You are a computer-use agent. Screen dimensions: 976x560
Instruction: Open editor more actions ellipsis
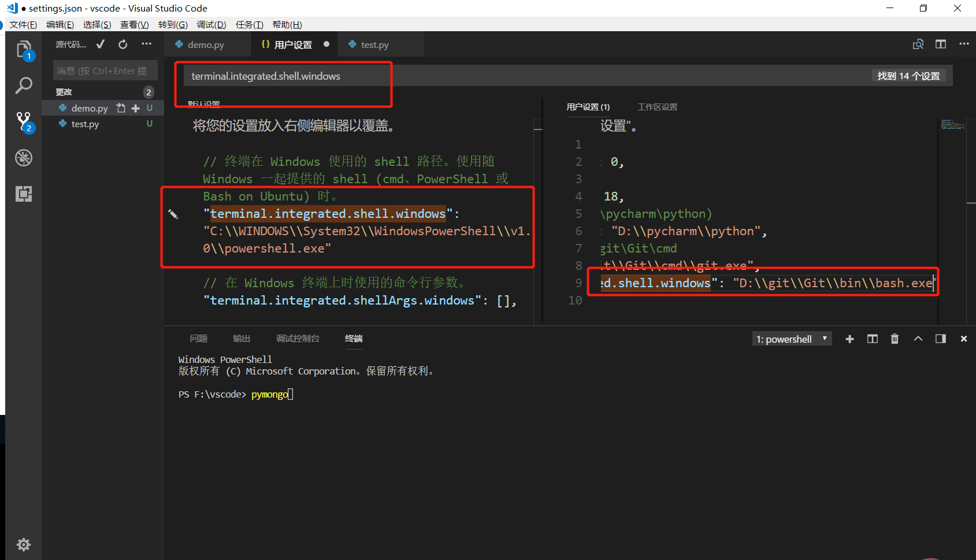click(x=964, y=44)
